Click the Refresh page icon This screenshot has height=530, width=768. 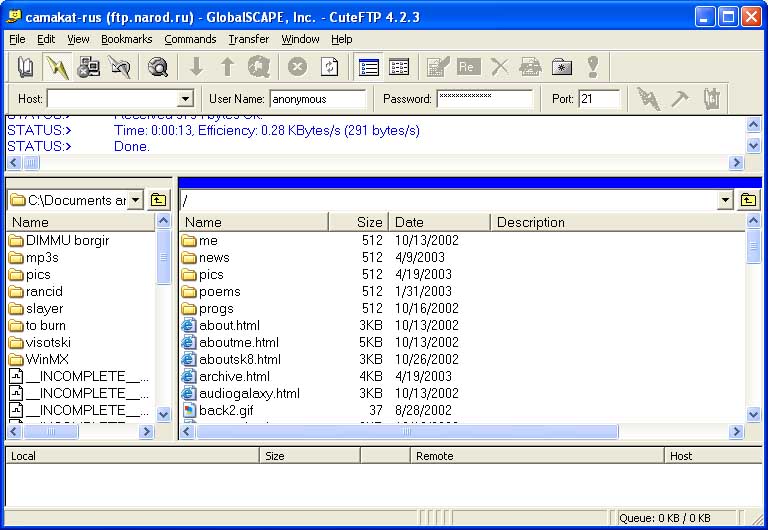[329, 67]
